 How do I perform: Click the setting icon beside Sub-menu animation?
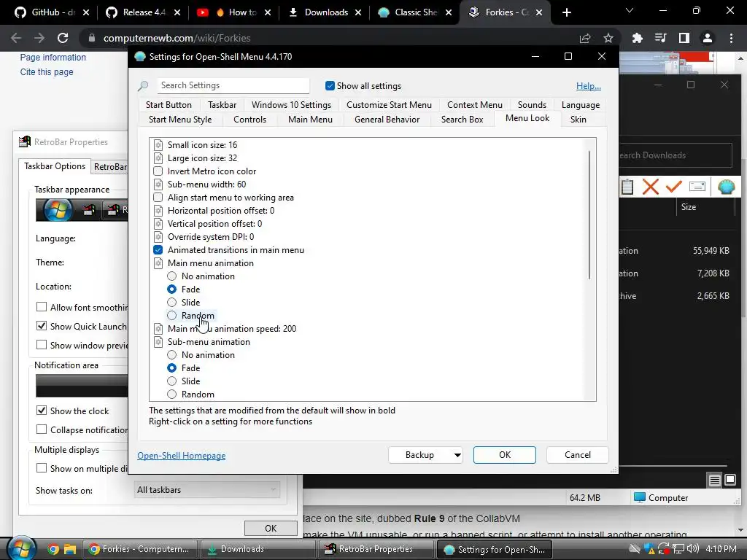[x=158, y=342]
